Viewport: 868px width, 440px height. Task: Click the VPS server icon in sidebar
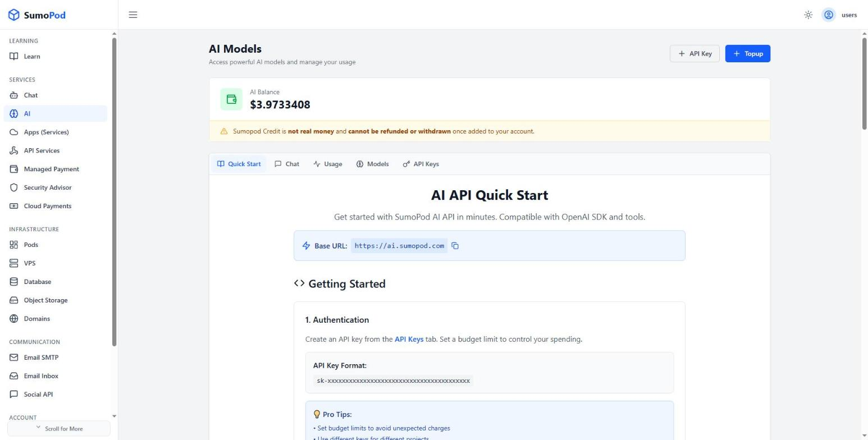click(x=14, y=263)
